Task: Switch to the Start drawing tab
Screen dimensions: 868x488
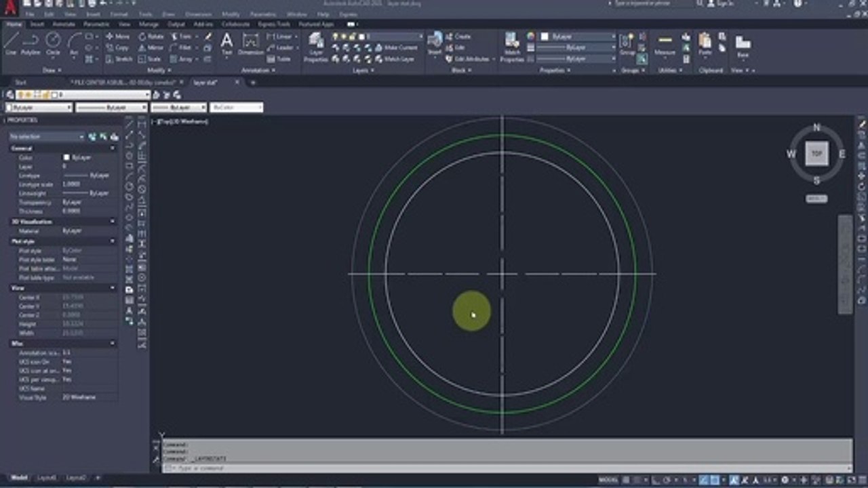Action: tap(21, 82)
